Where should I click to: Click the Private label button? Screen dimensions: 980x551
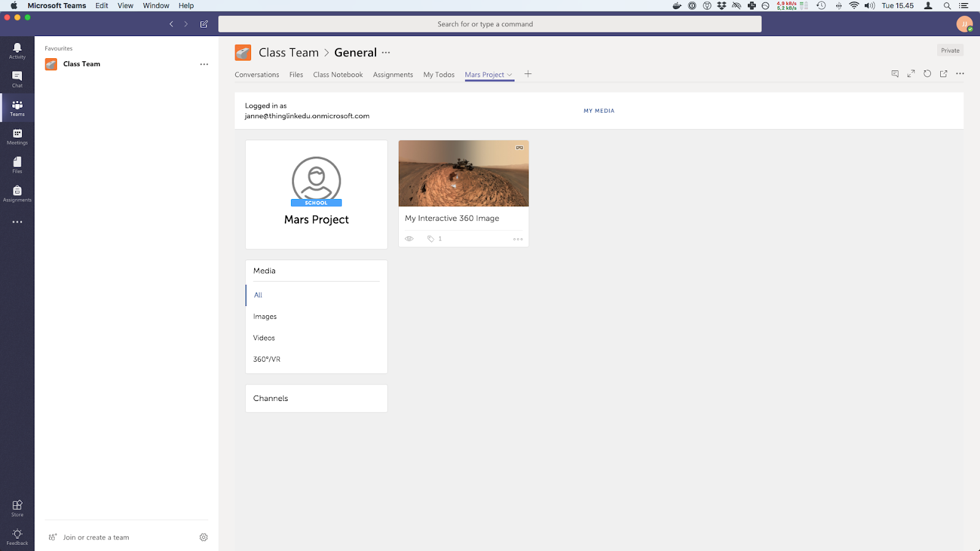951,50
